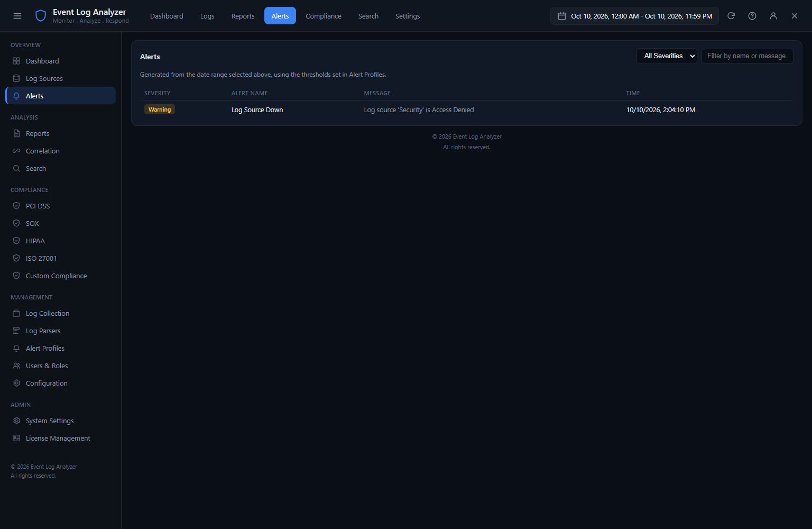Screen dimensions: 812x529
Task: Open the Reports top tab
Action: 243,16
